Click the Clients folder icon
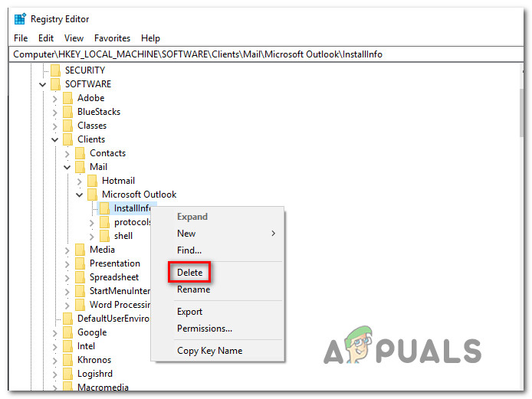Image resolution: width=532 pixels, height=399 pixels. point(68,139)
